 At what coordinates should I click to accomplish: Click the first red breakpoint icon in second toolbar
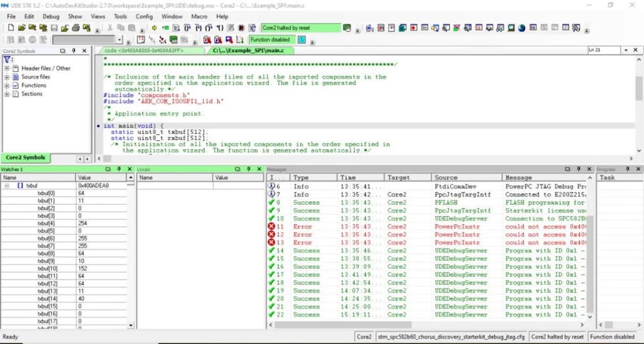pyautogui.click(x=207, y=40)
